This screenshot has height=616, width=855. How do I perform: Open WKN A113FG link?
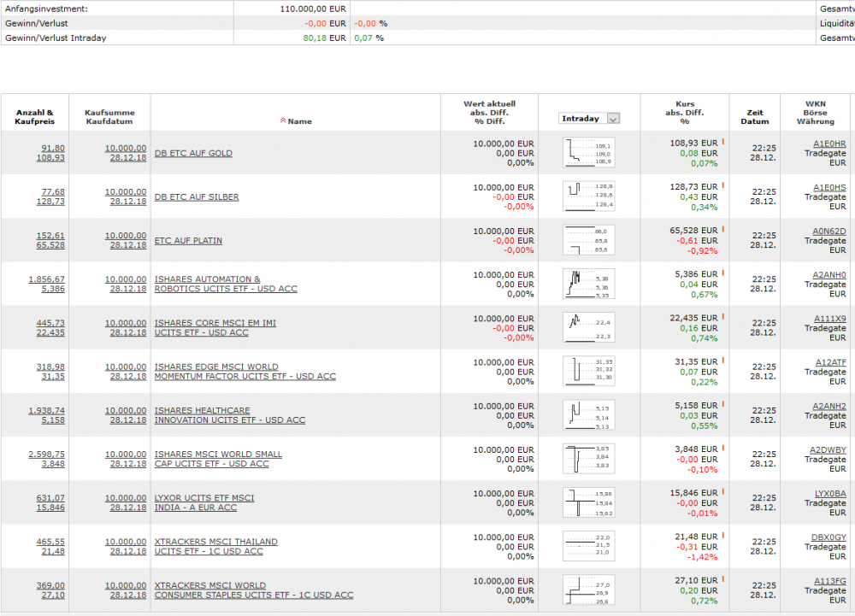[830, 581]
